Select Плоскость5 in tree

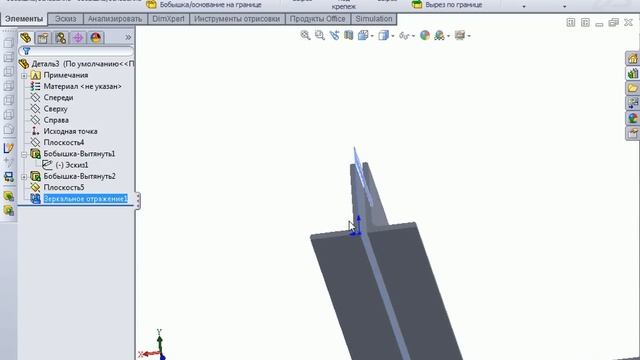64,188
